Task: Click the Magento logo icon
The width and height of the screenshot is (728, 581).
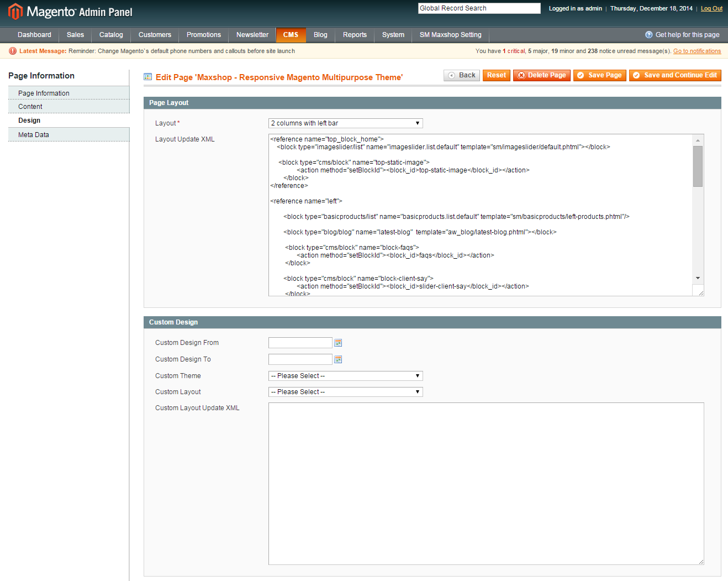Action: 15,11
